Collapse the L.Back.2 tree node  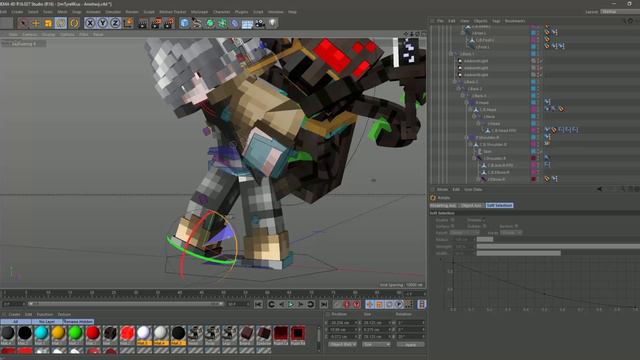point(455,82)
